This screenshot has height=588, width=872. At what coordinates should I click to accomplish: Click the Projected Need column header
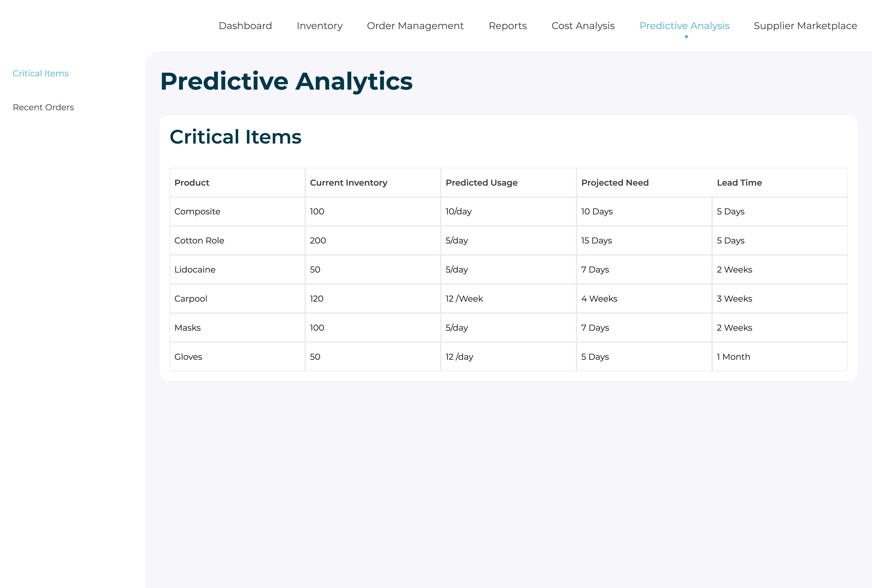615,183
